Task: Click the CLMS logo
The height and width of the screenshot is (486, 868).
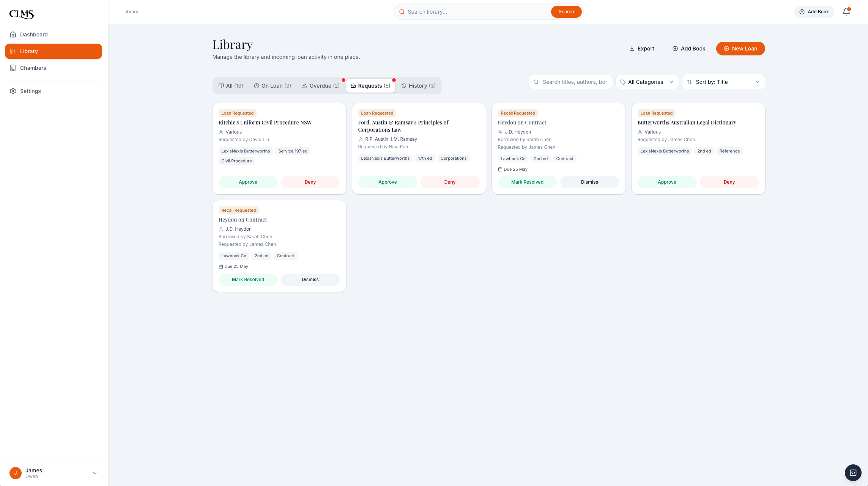Action: 22,14
